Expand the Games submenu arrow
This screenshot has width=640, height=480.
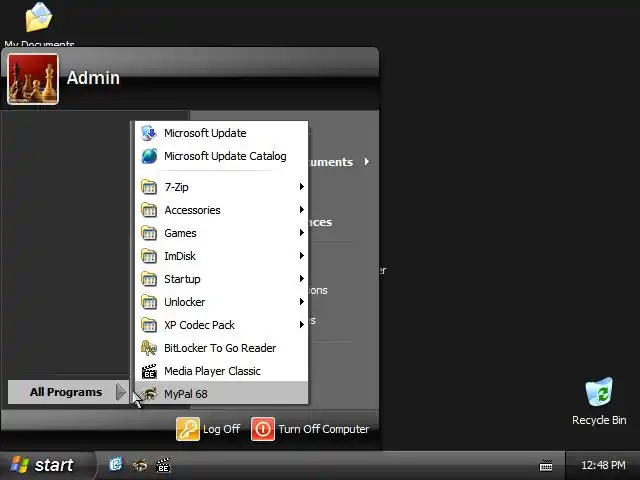click(x=302, y=233)
